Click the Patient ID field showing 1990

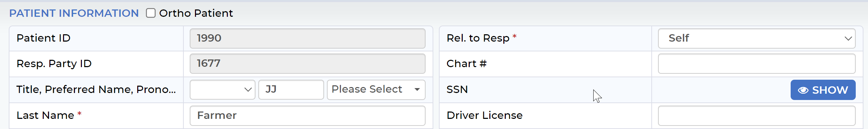coord(308,38)
